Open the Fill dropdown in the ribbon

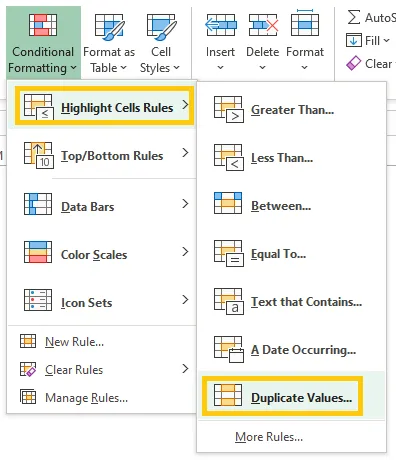[x=368, y=41]
